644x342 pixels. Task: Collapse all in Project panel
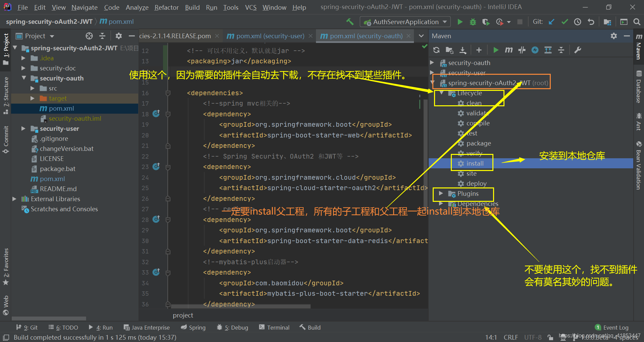[x=102, y=36]
